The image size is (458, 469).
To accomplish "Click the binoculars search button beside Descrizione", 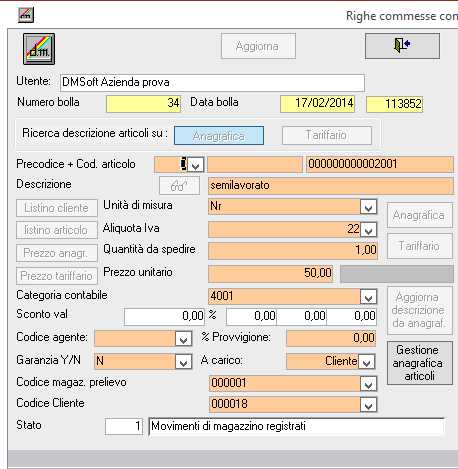I will pyautogui.click(x=179, y=186).
